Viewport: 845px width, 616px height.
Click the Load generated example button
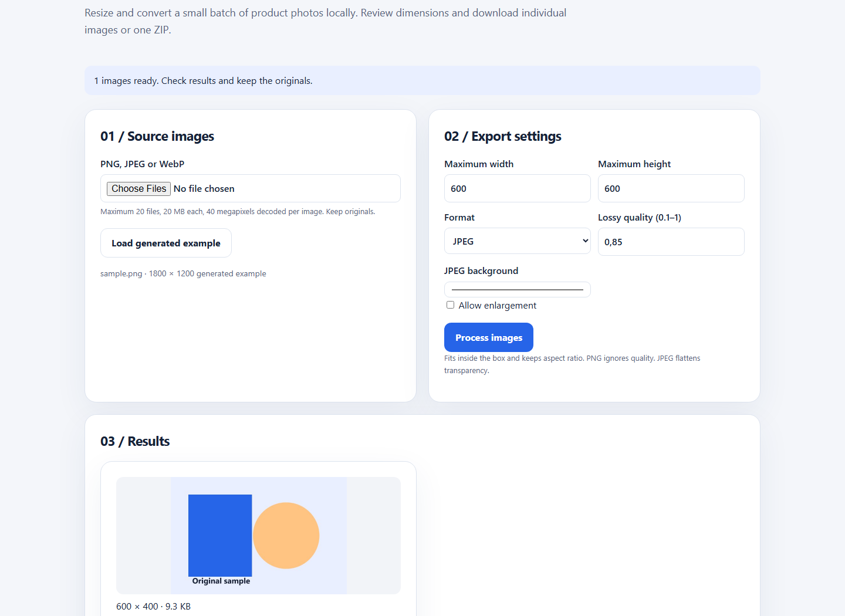166,243
